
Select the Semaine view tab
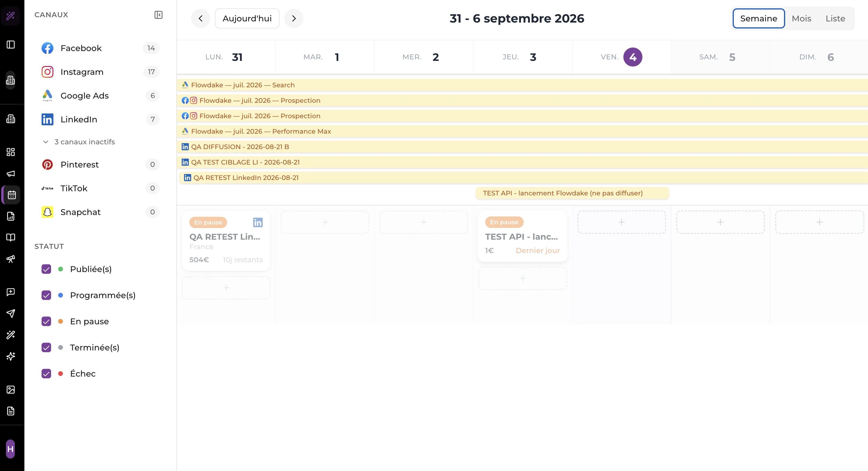click(758, 18)
